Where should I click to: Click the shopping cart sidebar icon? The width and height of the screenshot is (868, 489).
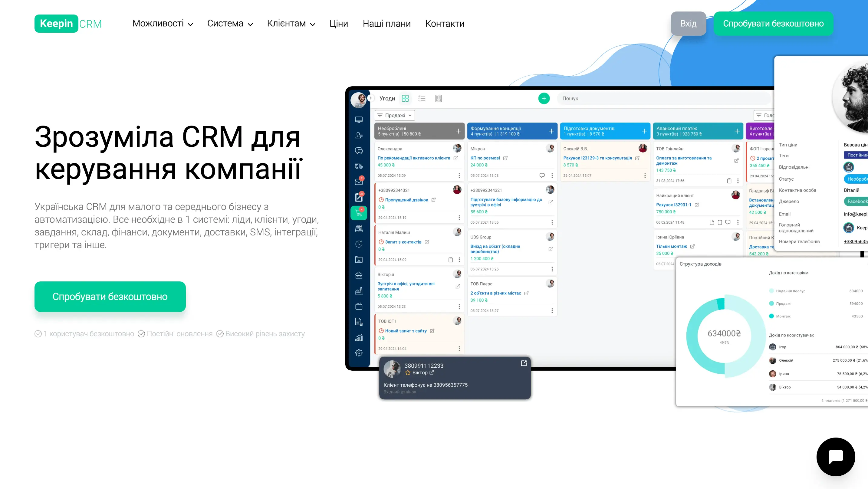[x=359, y=213]
